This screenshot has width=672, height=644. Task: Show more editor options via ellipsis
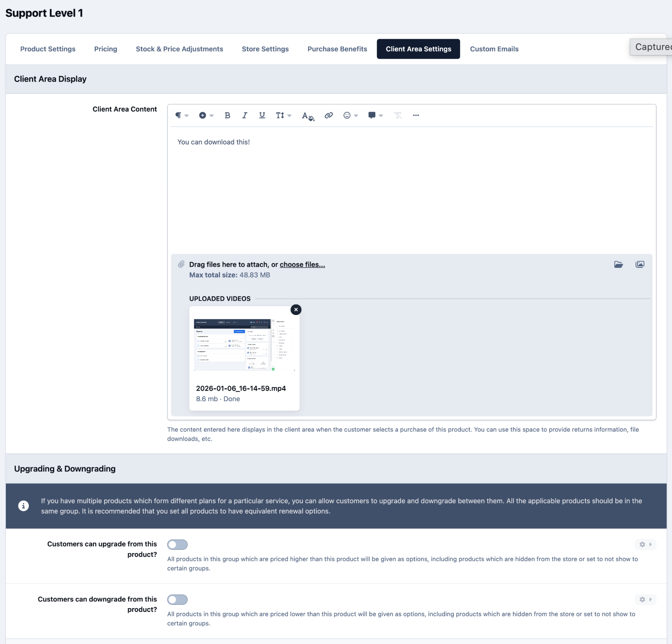416,115
